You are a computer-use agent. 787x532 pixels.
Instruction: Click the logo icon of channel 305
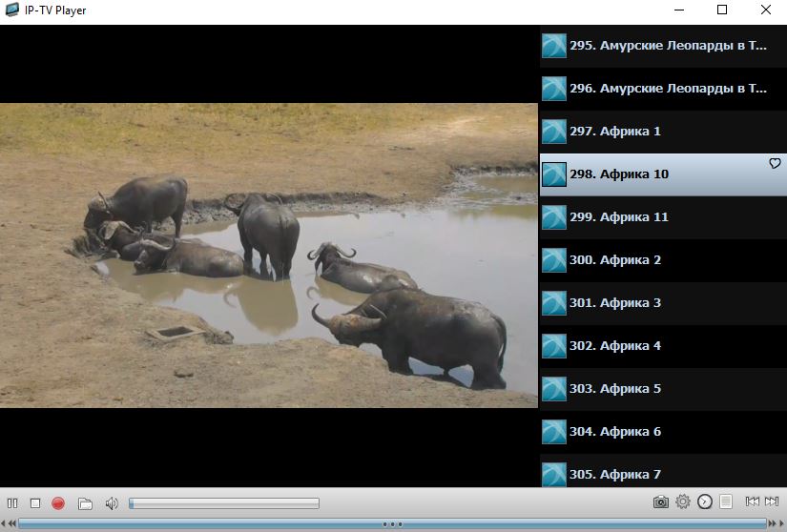pyautogui.click(x=554, y=475)
